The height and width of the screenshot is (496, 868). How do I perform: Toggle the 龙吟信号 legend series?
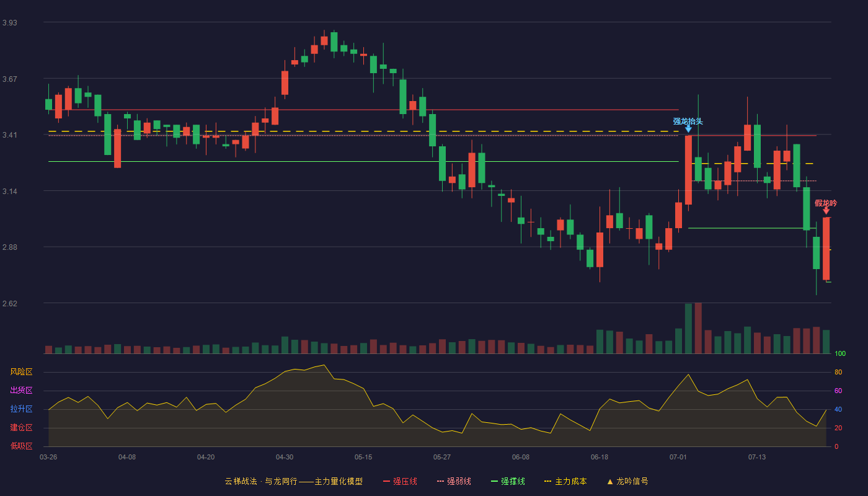(627, 481)
